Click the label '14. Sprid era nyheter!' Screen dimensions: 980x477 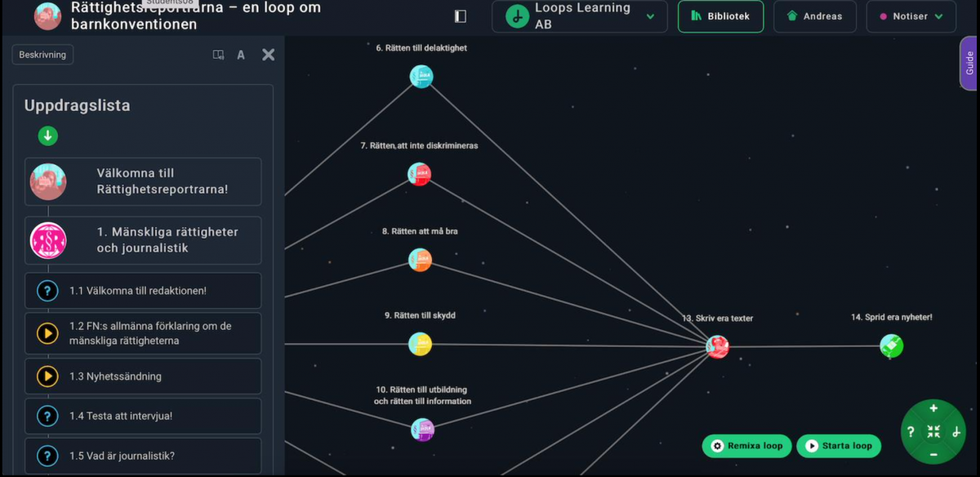891,317
